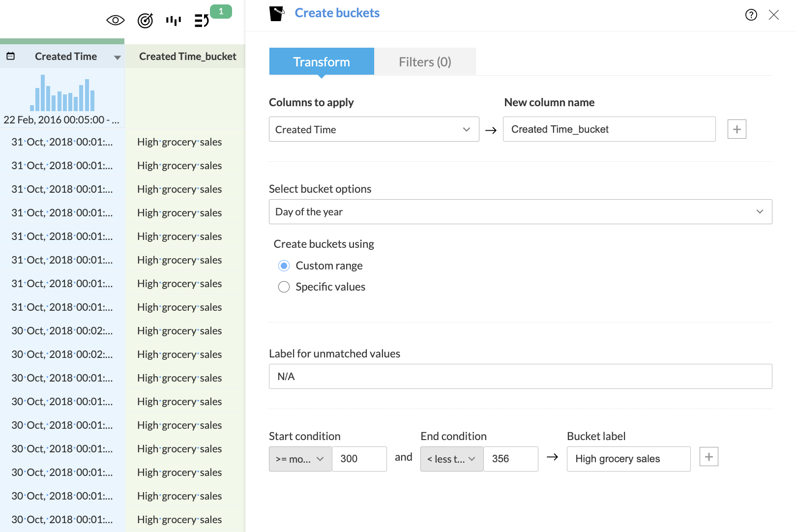Open the end condition operator dropdown
This screenshot has height=532, width=796.
pos(451,459)
